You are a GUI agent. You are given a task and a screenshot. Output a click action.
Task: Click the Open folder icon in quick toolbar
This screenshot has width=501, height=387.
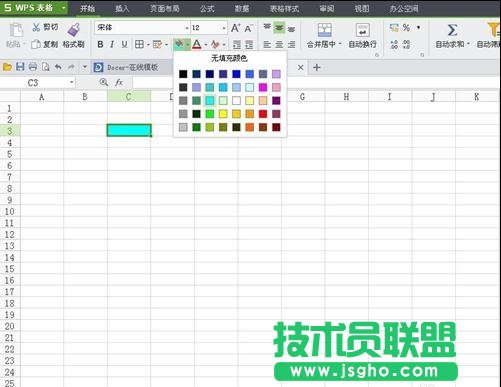[x=7, y=67]
